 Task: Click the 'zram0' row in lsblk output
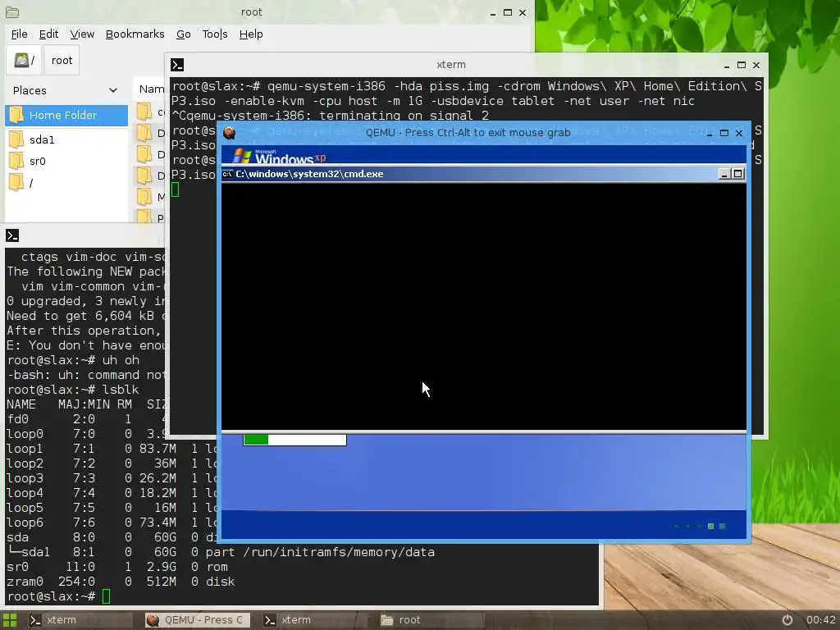tap(121, 582)
